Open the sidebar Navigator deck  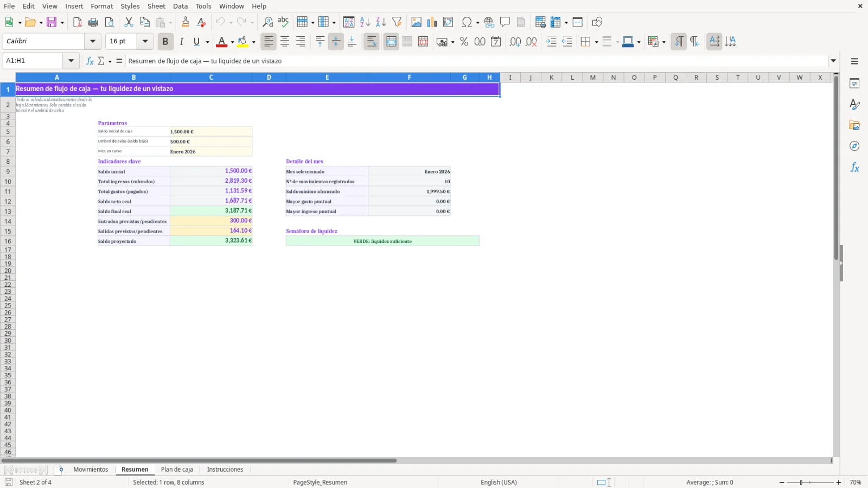[854, 146]
